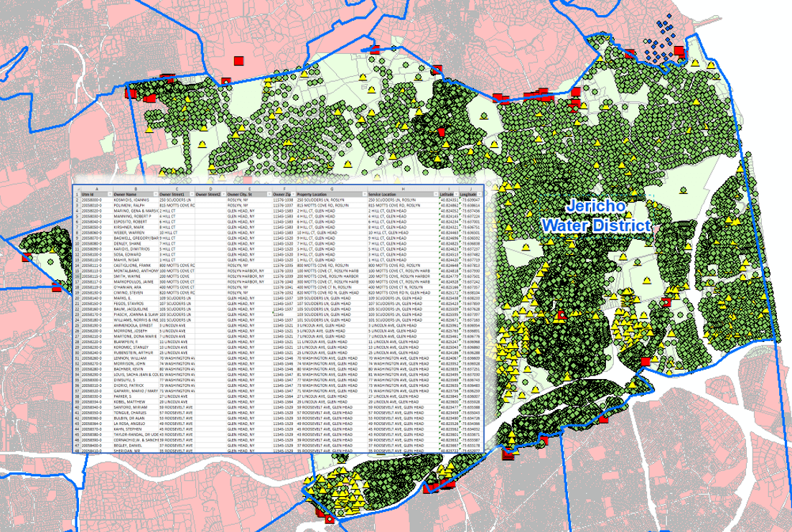Open the Owner City, St filter dropdown

269,195
